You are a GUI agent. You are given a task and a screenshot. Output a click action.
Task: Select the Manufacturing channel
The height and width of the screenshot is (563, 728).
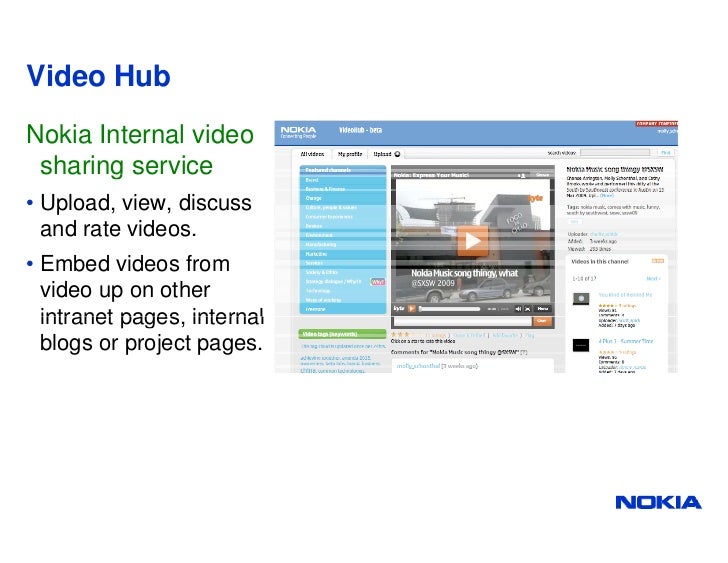[320, 245]
